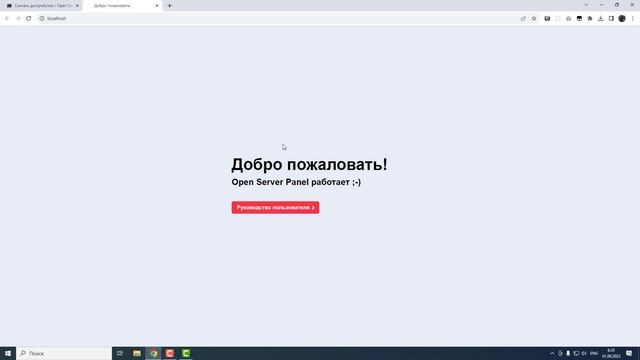
Task: Reload the localhost page
Action: pyautogui.click(x=29, y=18)
